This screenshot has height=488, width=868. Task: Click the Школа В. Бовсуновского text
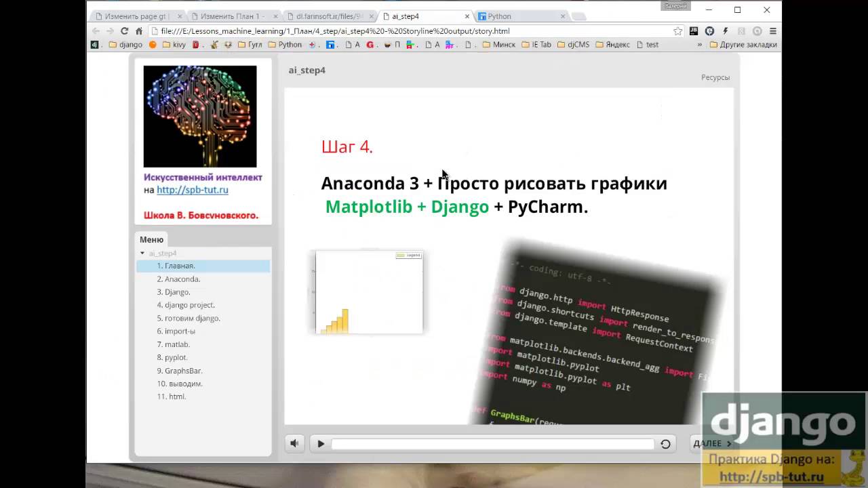(x=201, y=216)
